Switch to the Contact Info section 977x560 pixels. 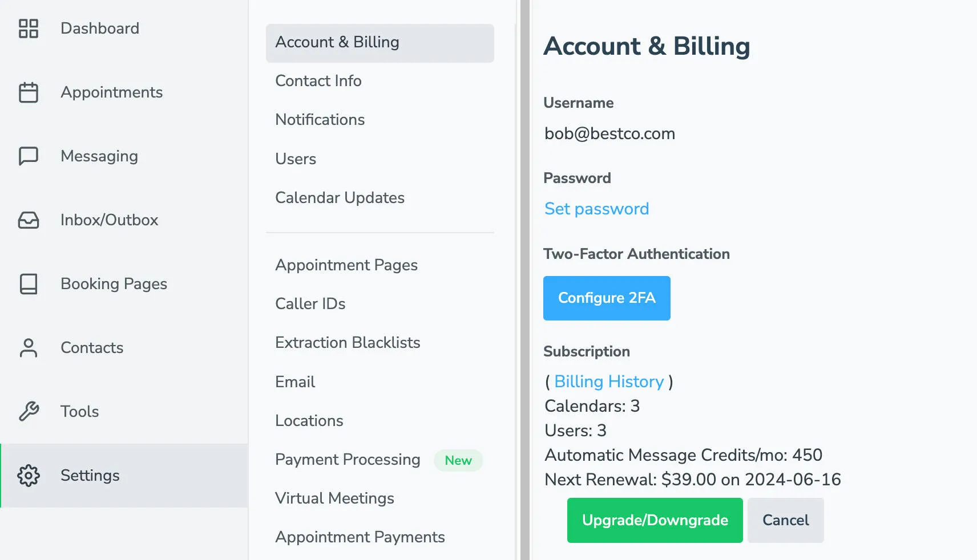coord(318,80)
